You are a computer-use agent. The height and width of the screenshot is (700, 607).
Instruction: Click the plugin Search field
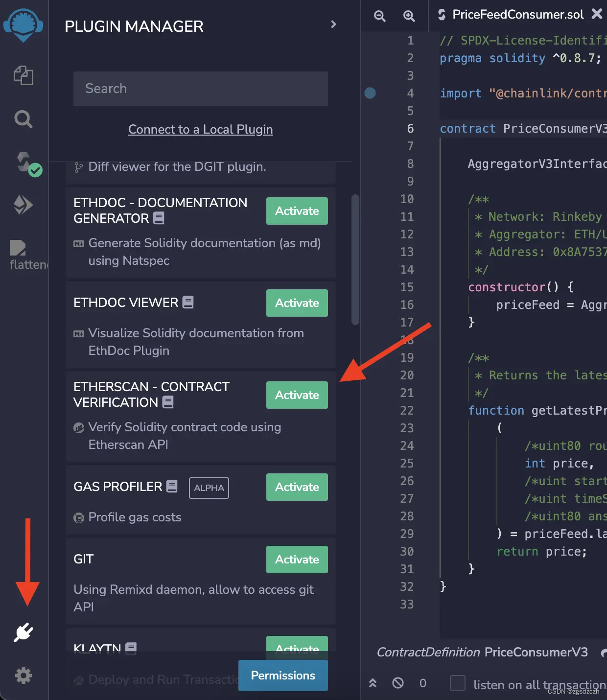(201, 89)
